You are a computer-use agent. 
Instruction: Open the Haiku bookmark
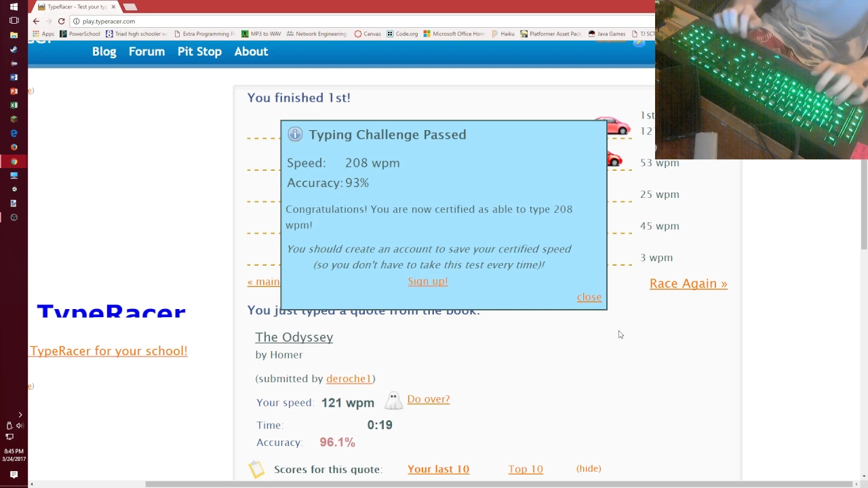503,34
